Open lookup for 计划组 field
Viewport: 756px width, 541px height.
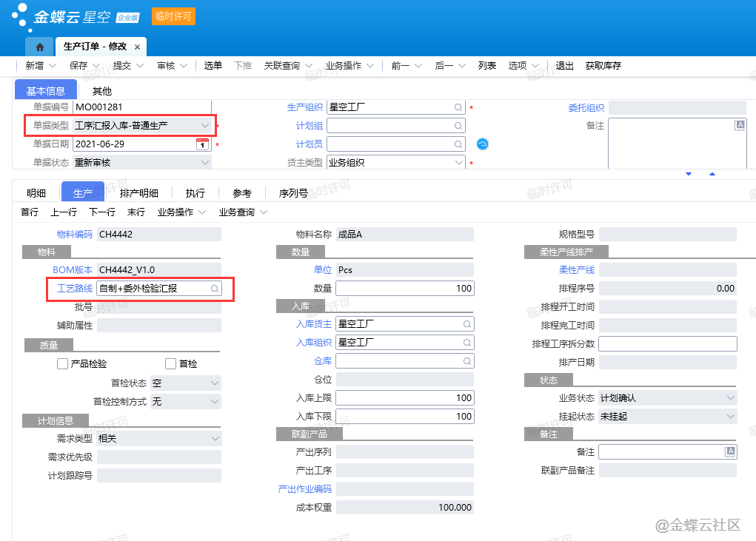458,126
